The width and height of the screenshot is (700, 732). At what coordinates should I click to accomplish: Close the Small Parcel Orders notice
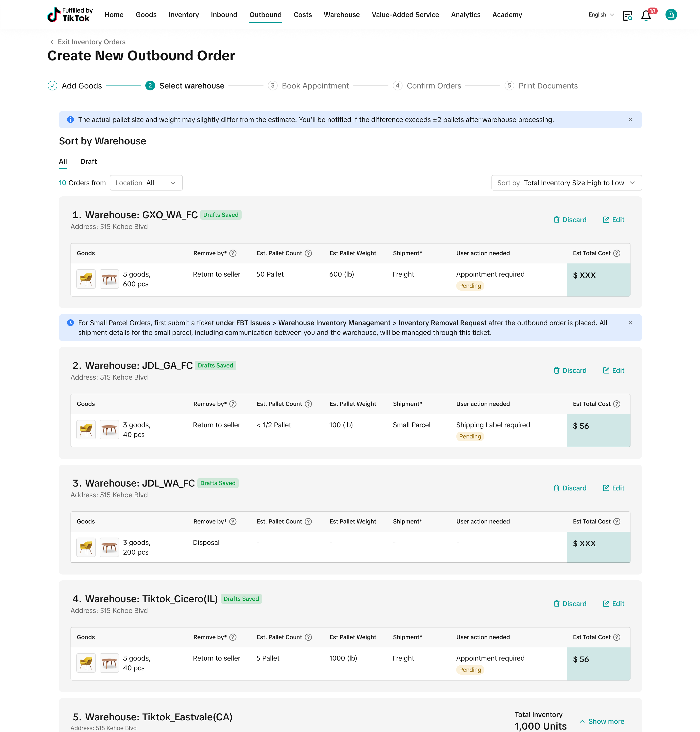click(x=630, y=323)
